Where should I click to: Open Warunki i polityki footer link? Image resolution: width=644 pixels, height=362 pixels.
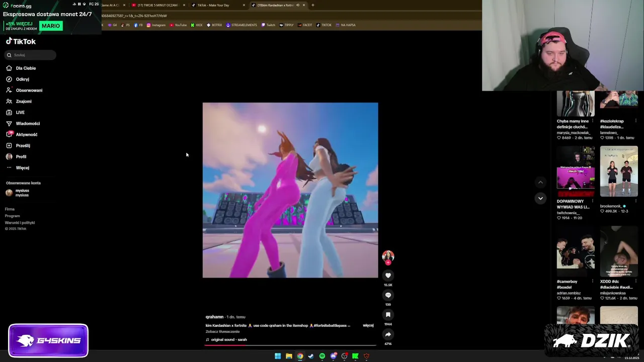tap(20, 223)
